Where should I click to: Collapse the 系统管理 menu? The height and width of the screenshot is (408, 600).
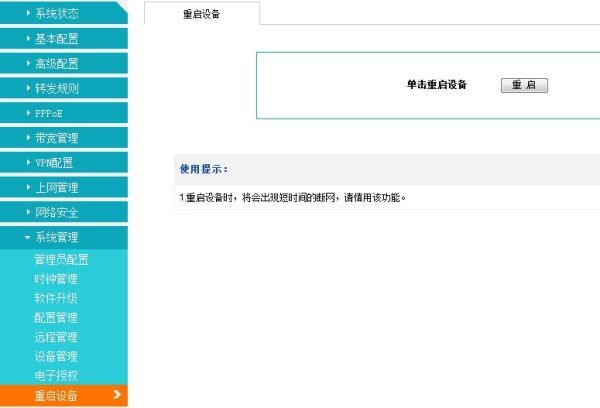pyautogui.click(x=64, y=237)
